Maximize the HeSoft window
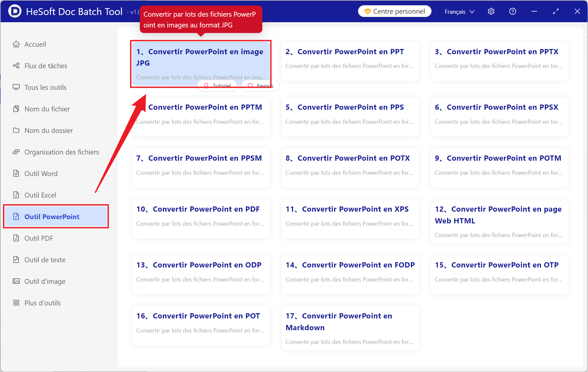Viewport: 588px width, 372px height. (x=556, y=11)
